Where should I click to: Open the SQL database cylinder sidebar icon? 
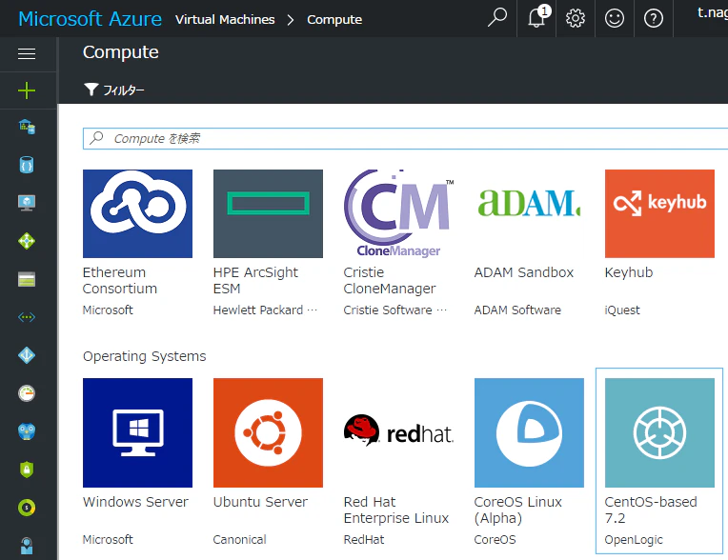27,165
